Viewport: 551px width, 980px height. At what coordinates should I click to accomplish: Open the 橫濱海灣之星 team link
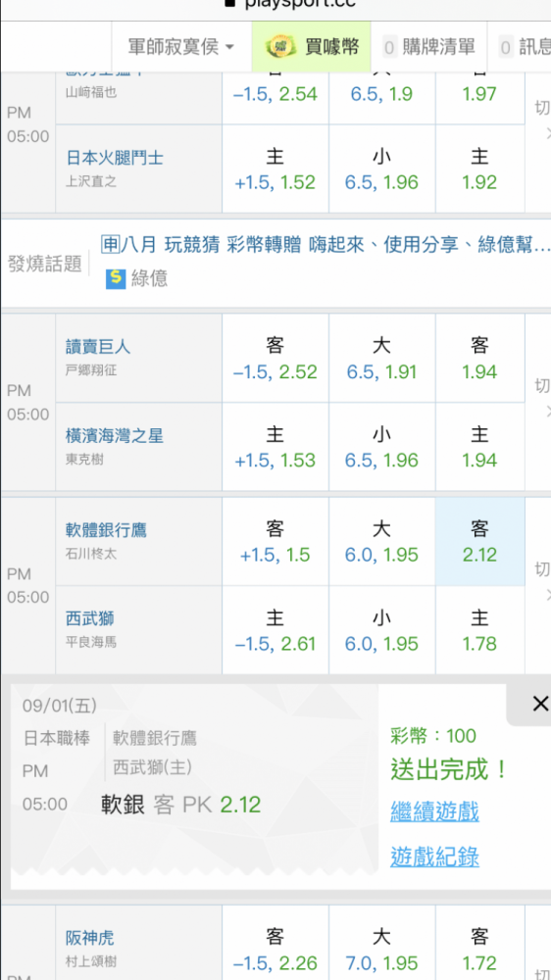pos(115,436)
